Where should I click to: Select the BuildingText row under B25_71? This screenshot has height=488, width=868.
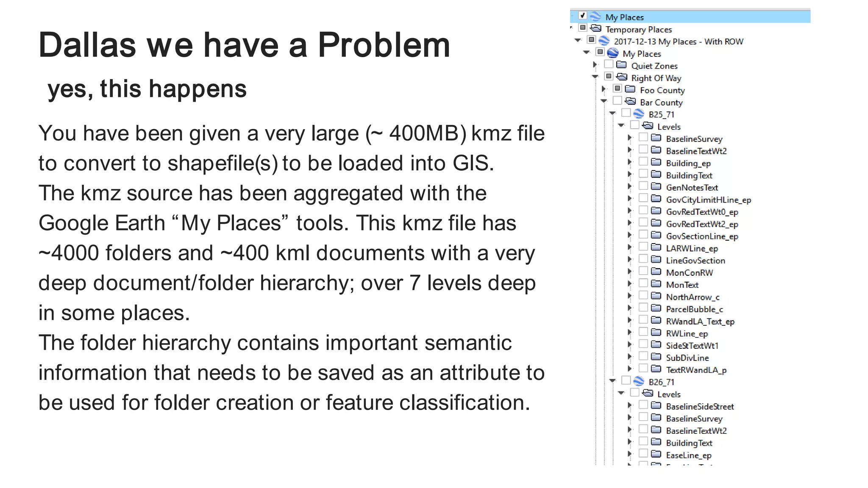[x=689, y=175]
